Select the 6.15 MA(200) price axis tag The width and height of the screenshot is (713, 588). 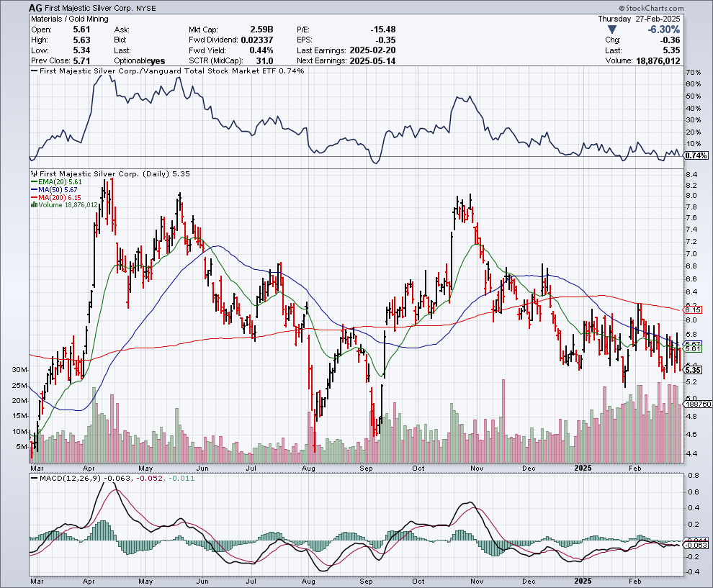[694, 309]
